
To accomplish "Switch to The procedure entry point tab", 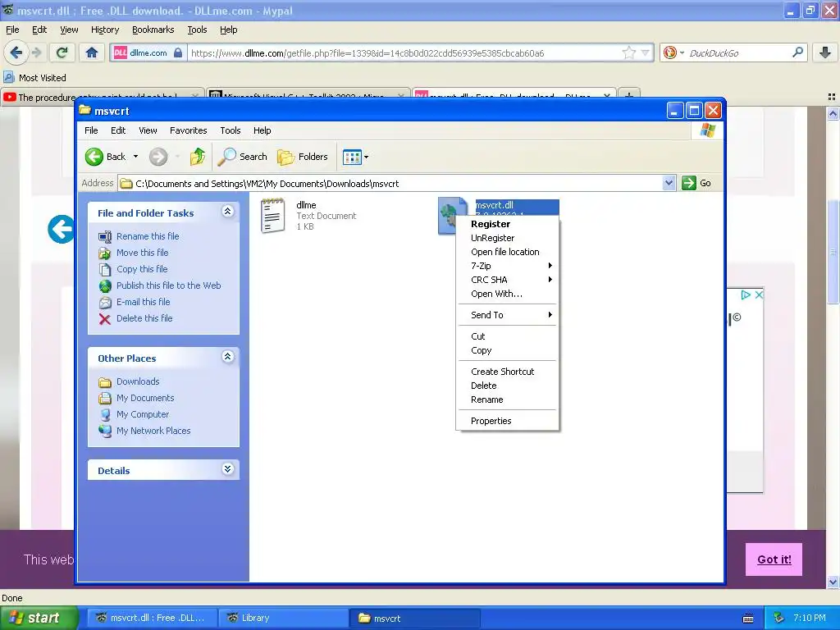I will [102, 96].
